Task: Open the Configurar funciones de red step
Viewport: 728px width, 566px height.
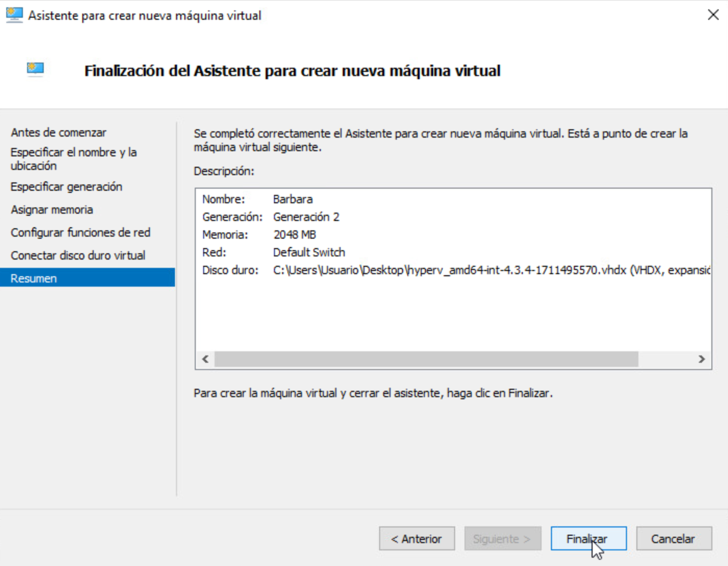Action: click(80, 232)
